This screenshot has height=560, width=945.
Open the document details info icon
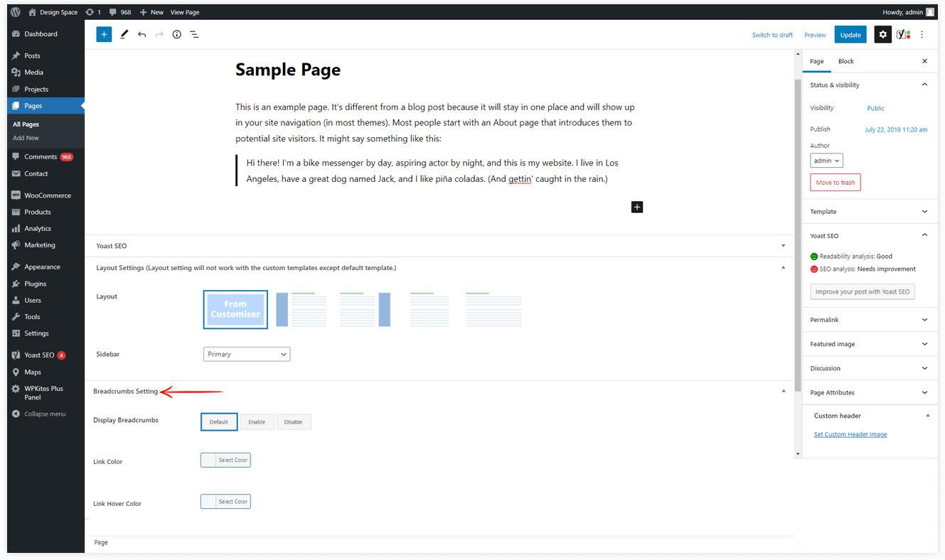point(177,34)
